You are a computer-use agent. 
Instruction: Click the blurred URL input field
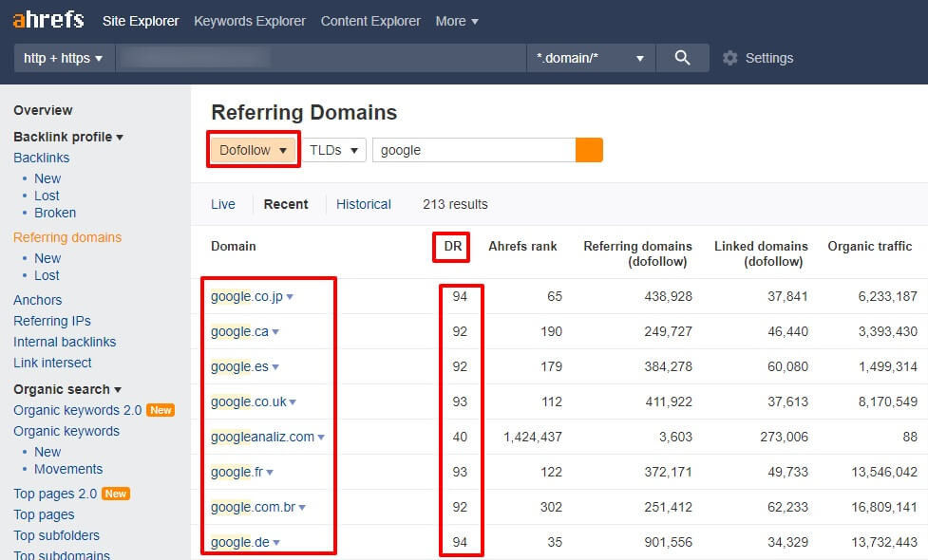[x=321, y=58]
